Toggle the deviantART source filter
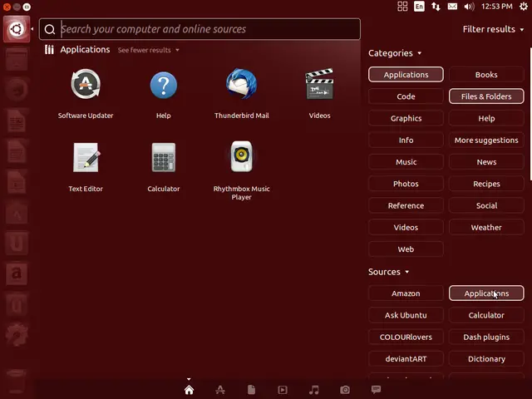The width and height of the screenshot is (532, 399). 406,359
